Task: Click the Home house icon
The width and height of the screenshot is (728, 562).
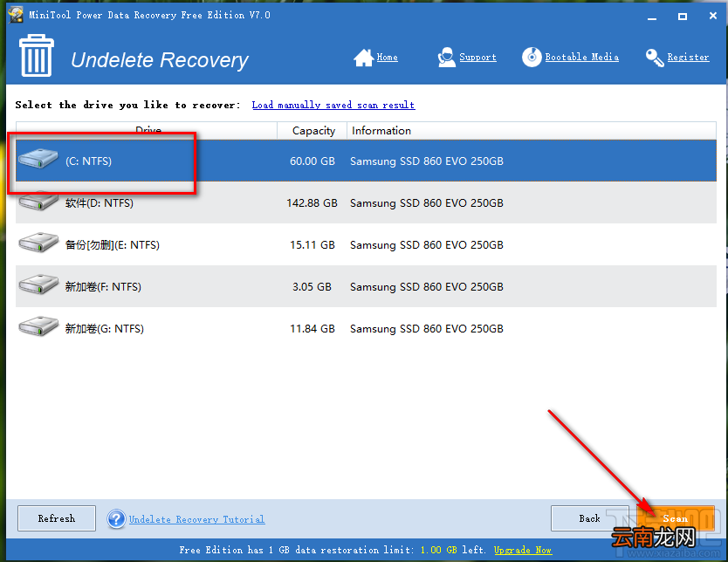Action: [x=363, y=58]
